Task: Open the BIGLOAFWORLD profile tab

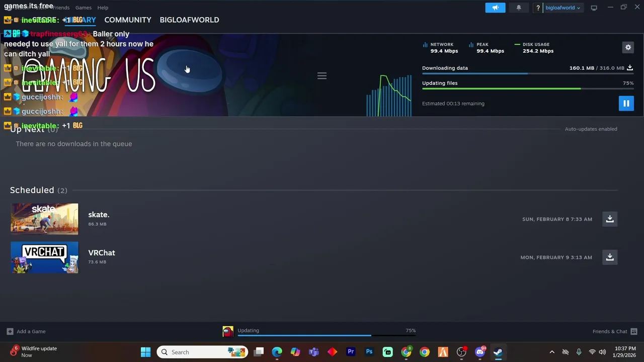Action: pyautogui.click(x=189, y=20)
